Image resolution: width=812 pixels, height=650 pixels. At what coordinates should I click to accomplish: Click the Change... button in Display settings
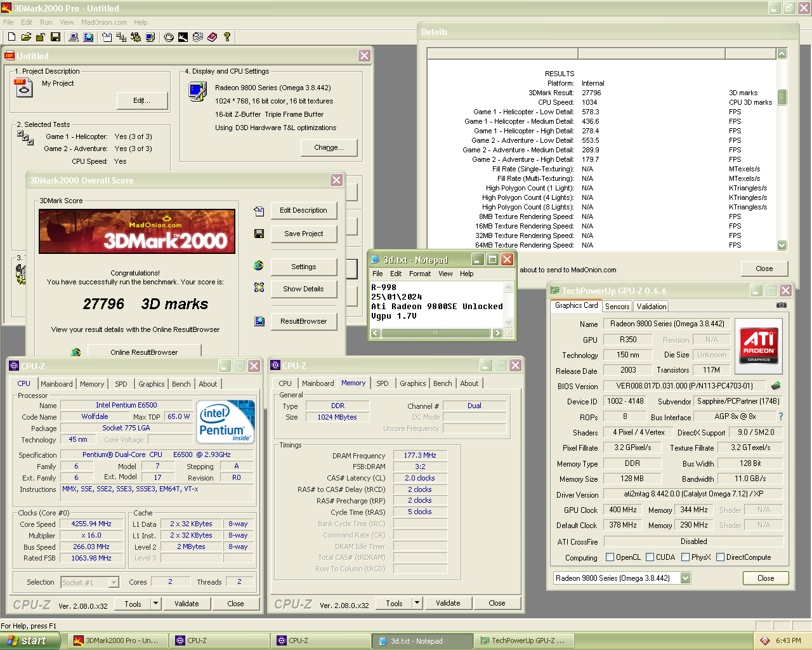[x=329, y=147]
